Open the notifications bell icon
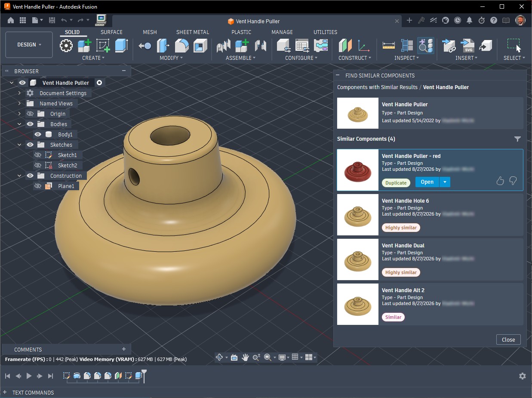The image size is (532, 398). (470, 20)
